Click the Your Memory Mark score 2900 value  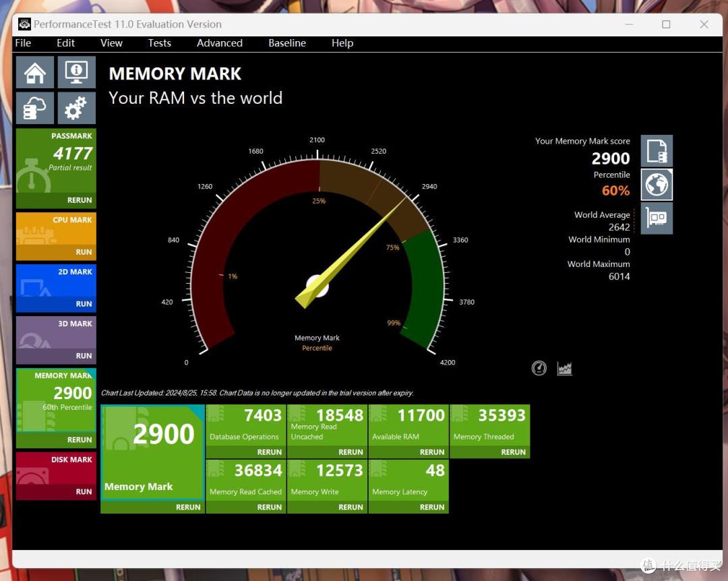pos(611,159)
